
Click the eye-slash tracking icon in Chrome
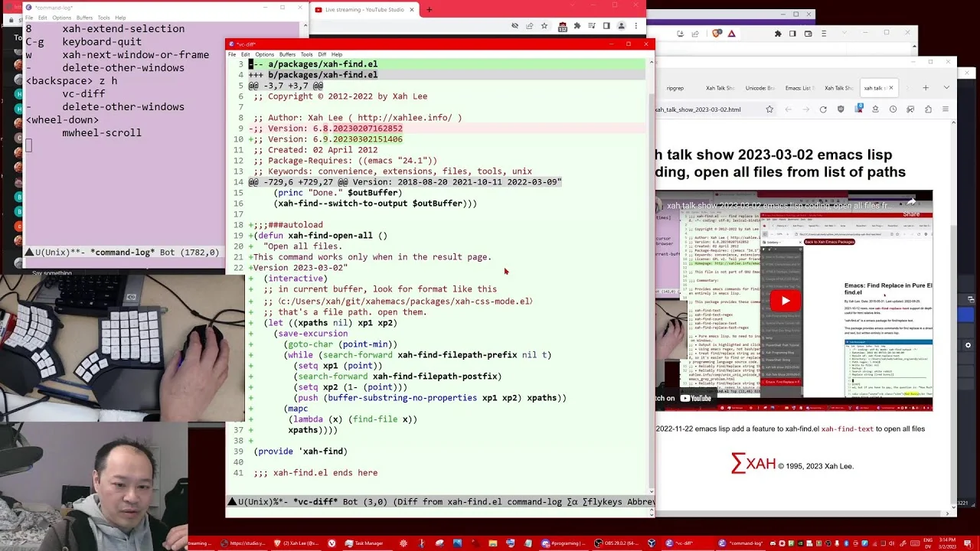(514, 26)
